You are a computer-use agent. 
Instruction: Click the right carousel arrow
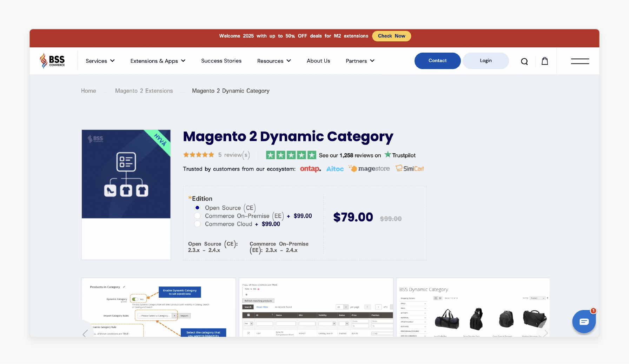[546, 333]
